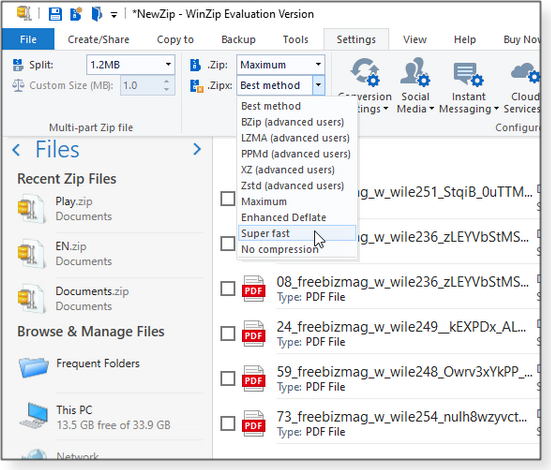This screenshot has height=470, width=551.
Task: Switch to the Create/Share tab
Action: [98, 39]
